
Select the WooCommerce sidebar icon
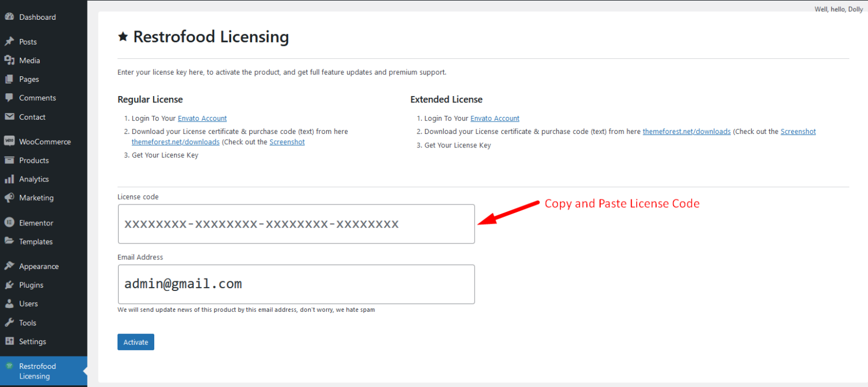[10, 141]
